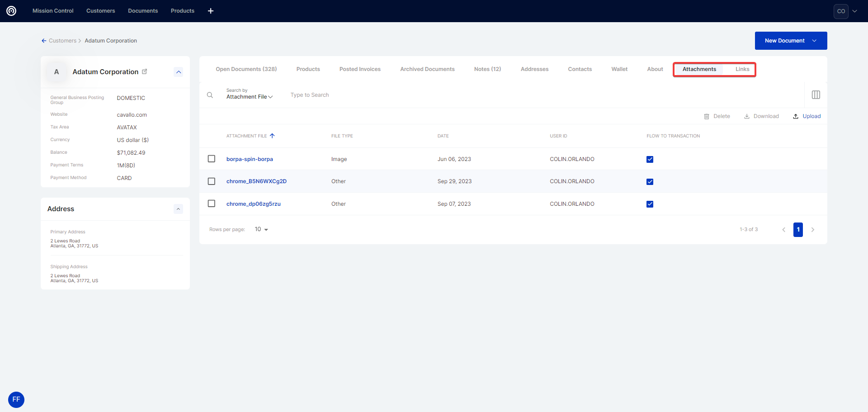Click the plus icon in navigation bar
This screenshot has width=868, height=412.
point(211,11)
